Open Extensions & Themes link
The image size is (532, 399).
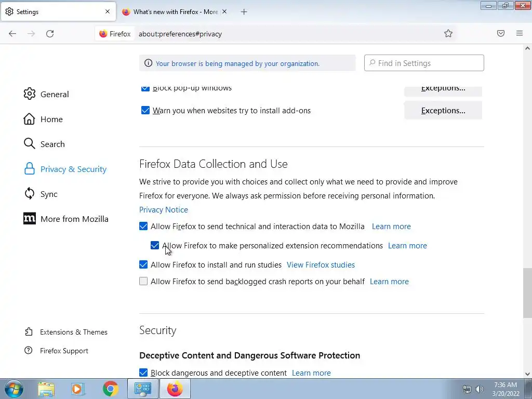click(74, 332)
